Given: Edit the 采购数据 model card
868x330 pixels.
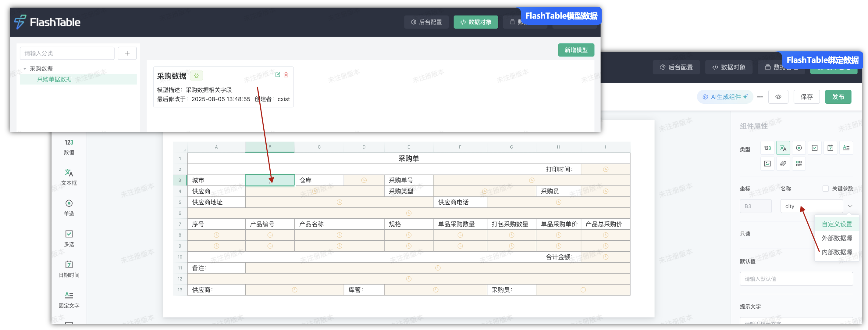Looking at the screenshot, I should pos(278,75).
